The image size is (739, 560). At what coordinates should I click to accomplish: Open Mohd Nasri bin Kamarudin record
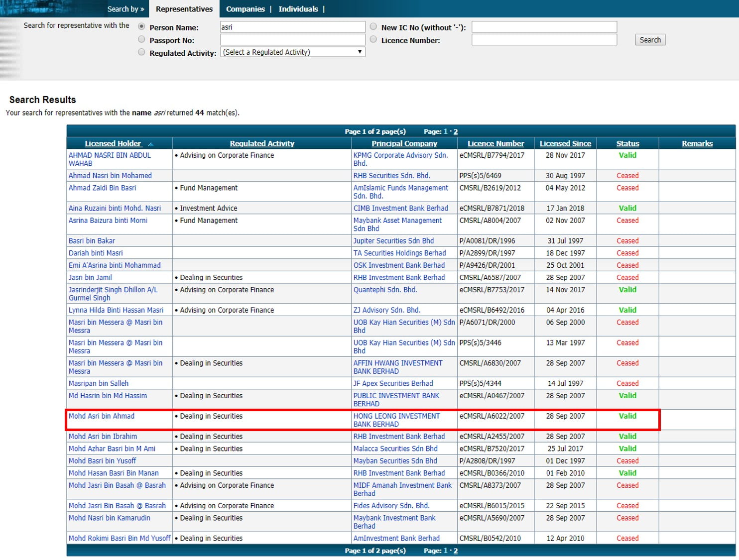pyautogui.click(x=110, y=518)
